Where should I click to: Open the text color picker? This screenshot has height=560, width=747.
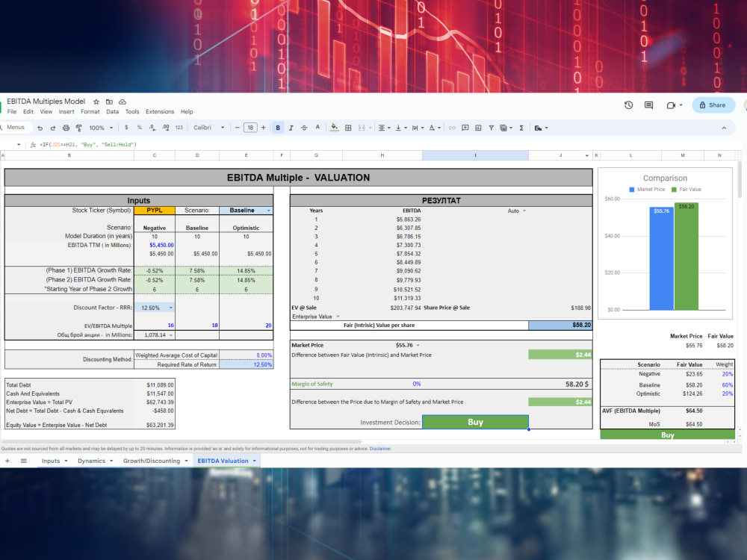tap(317, 128)
